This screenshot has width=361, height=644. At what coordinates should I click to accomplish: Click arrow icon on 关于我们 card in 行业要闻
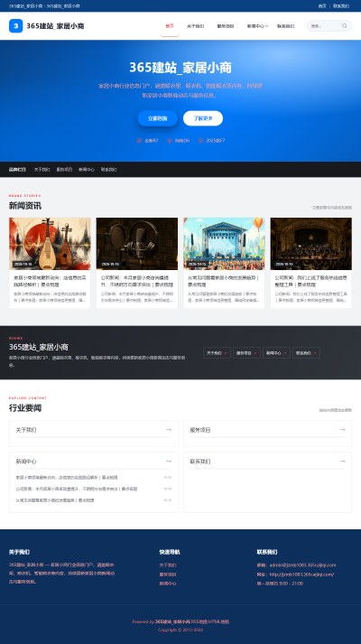pos(168,430)
